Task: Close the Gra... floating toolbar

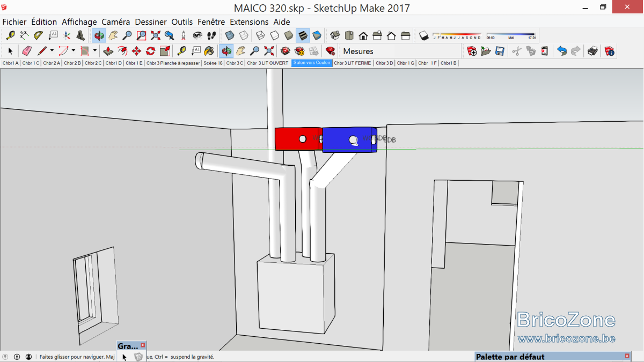Action: (143, 345)
